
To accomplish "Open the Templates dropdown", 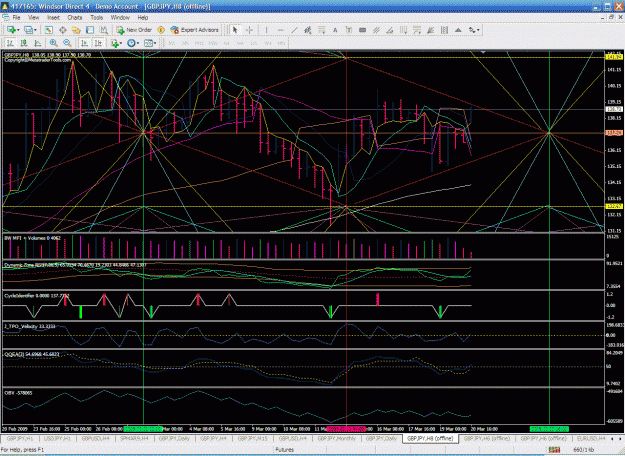I will click(x=150, y=43).
